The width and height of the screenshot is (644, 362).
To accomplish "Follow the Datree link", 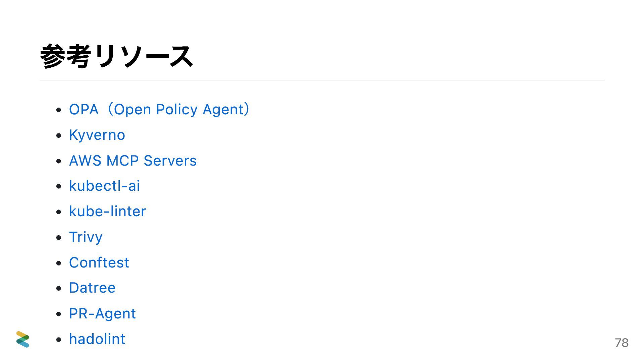I will pos(92,288).
